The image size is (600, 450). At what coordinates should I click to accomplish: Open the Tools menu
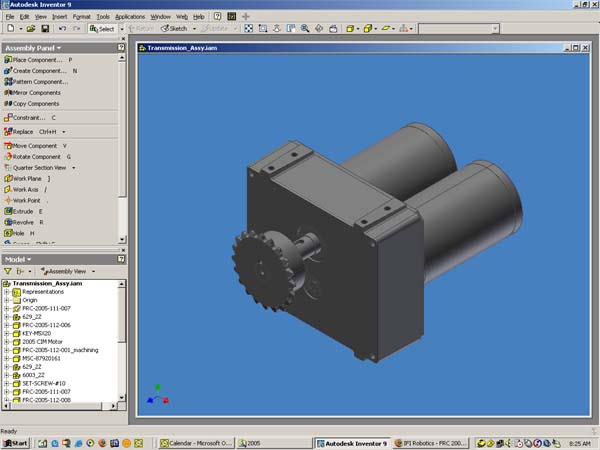pos(103,16)
